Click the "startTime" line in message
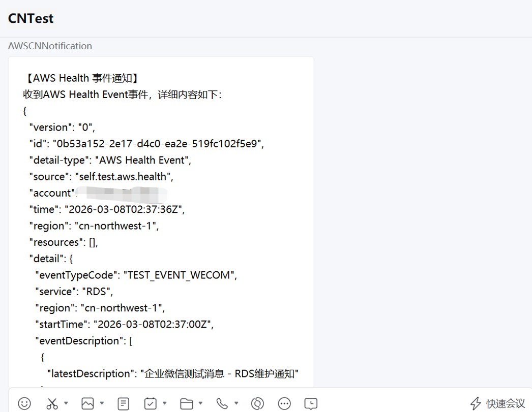The image size is (532, 412). coord(125,324)
